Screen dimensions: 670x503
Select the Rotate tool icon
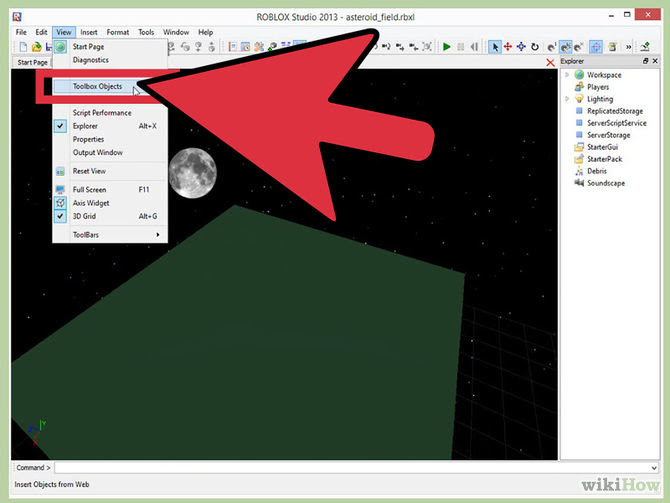(x=535, y=47)
